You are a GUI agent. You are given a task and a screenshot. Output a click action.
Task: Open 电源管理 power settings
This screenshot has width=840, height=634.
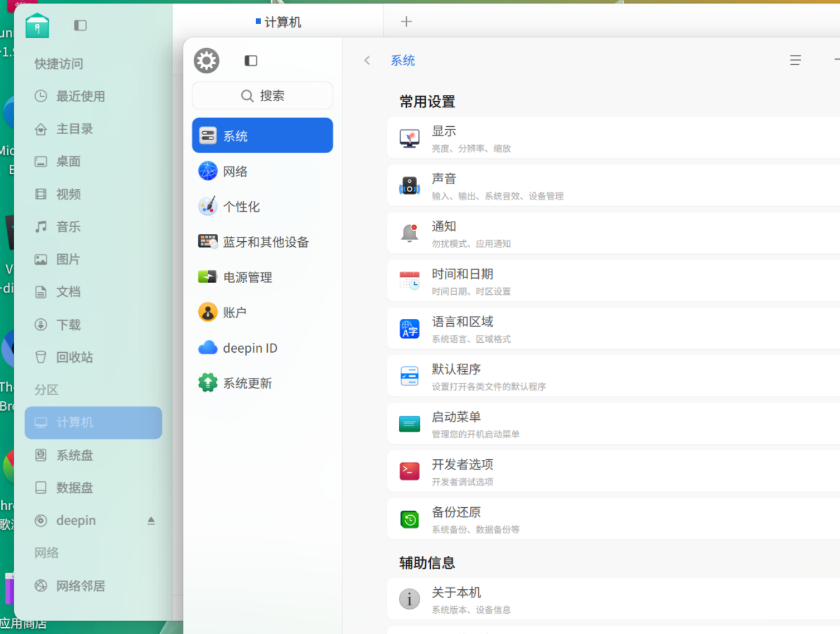tap(262, 277)
